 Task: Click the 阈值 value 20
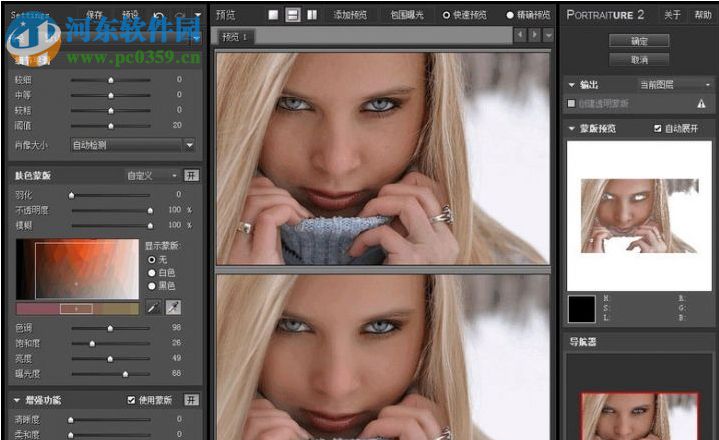click(177, 125)
